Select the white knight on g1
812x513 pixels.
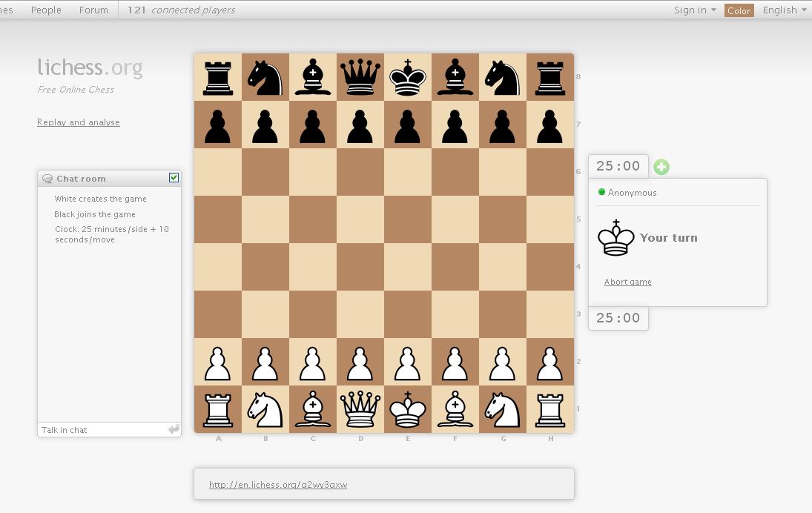[503, 409]
